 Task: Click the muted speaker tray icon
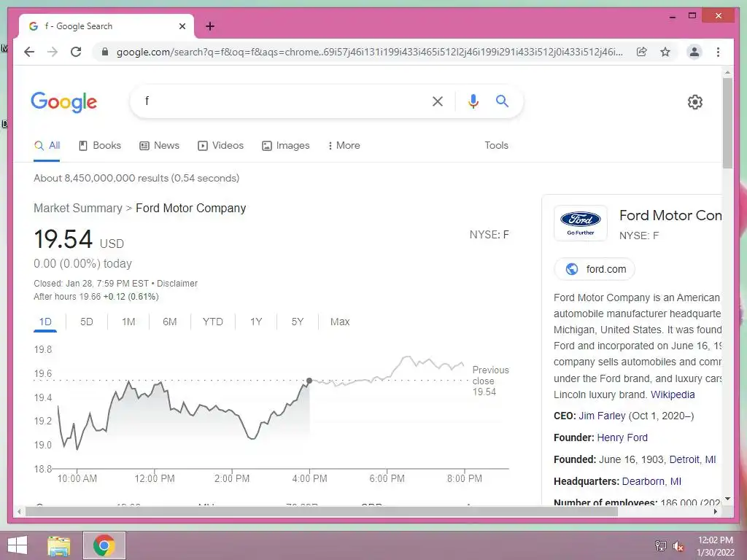coord(678,546)
